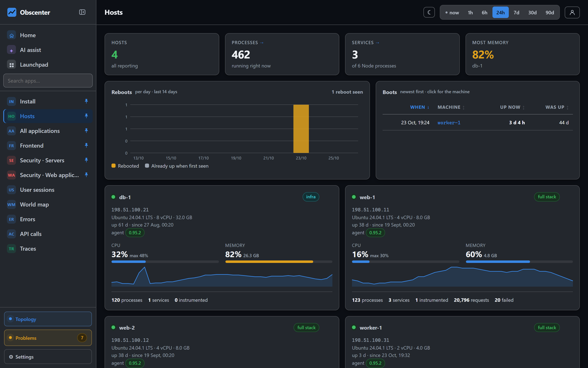Click the Home house icon
Viewport: 588px width, 368px height.
pyautogui.click(x=11, y=35)
